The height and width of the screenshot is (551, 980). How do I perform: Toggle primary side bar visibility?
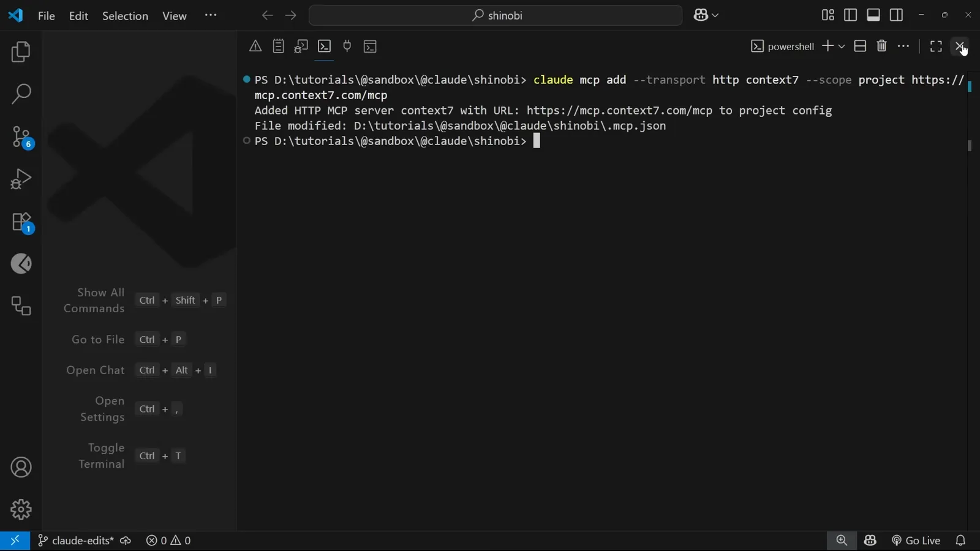coord(850,15)
